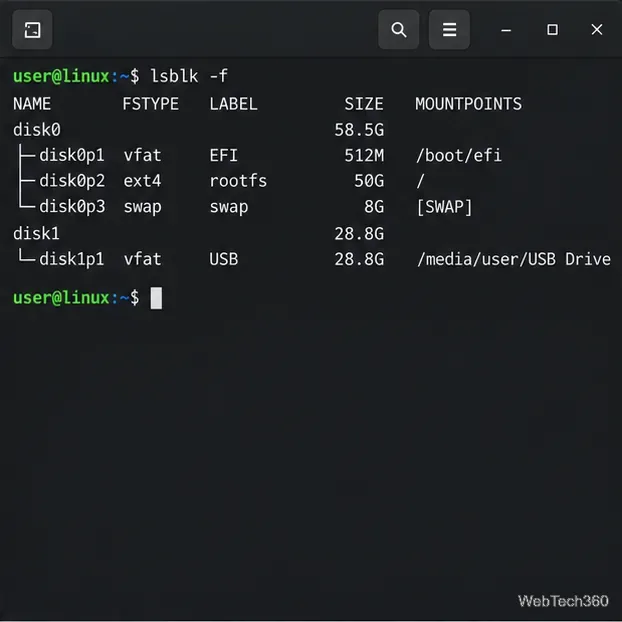Click the [SWAP] mountpoint
Screen dimensions: 622x622
[x=444, y=207]
